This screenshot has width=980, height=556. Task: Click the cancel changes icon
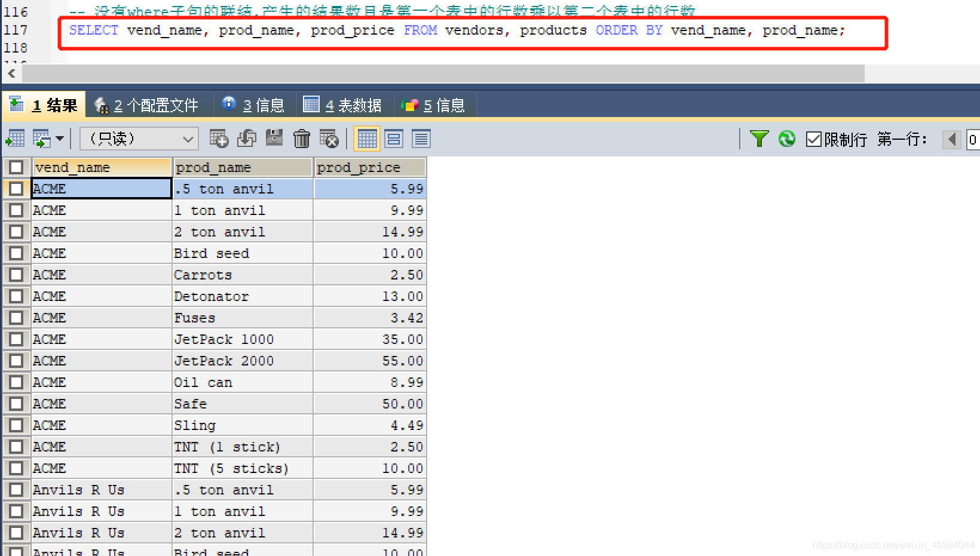pos(329,139)
